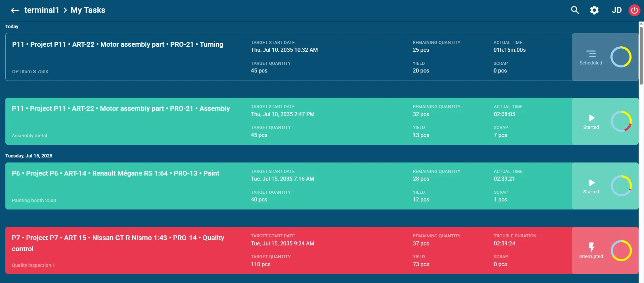Click the Started play icon on Paint task
Screen dimensions: 644x283
592,183
